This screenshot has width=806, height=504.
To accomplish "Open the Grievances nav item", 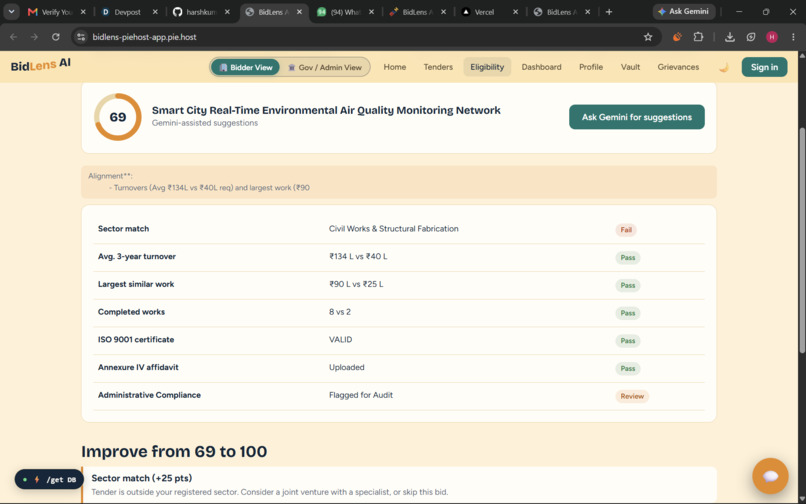I will [x=678, y=67].
